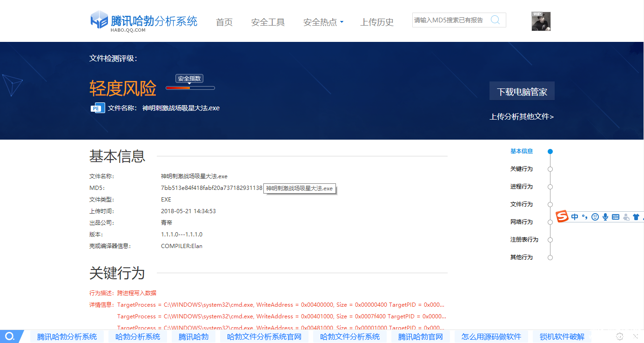
Task: Open the 上传历史 nav item
Action: 377,22
